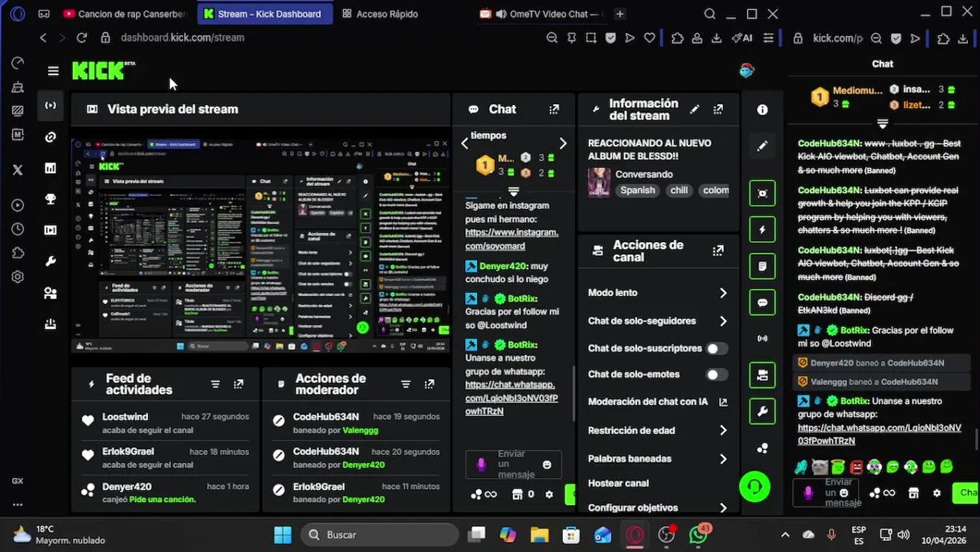Open the Kick hamburger menu
This screenshot has height=552, width=980.
pyautogui.click(x=53, y=71)
